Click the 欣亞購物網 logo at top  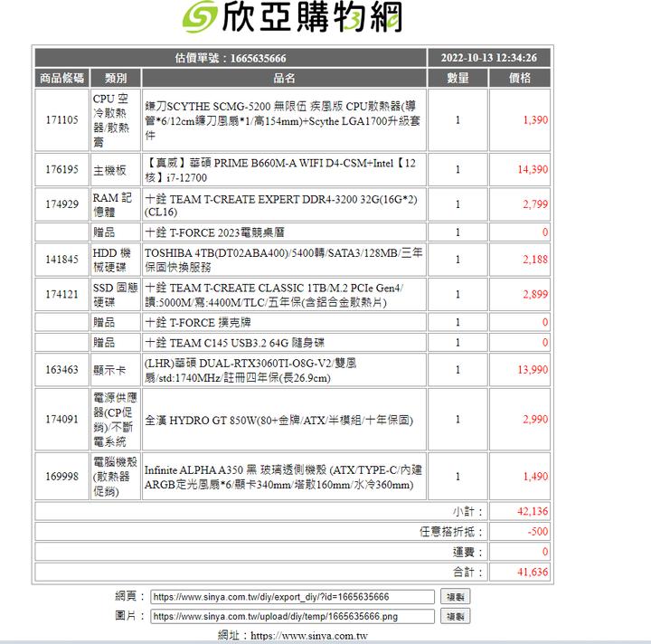point(292,17)
